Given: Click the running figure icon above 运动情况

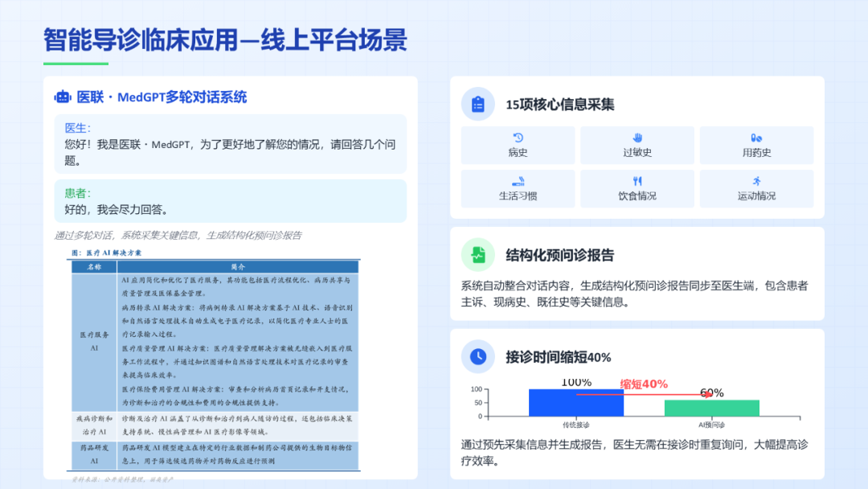Looking at the screenshot, I should 756,182.
